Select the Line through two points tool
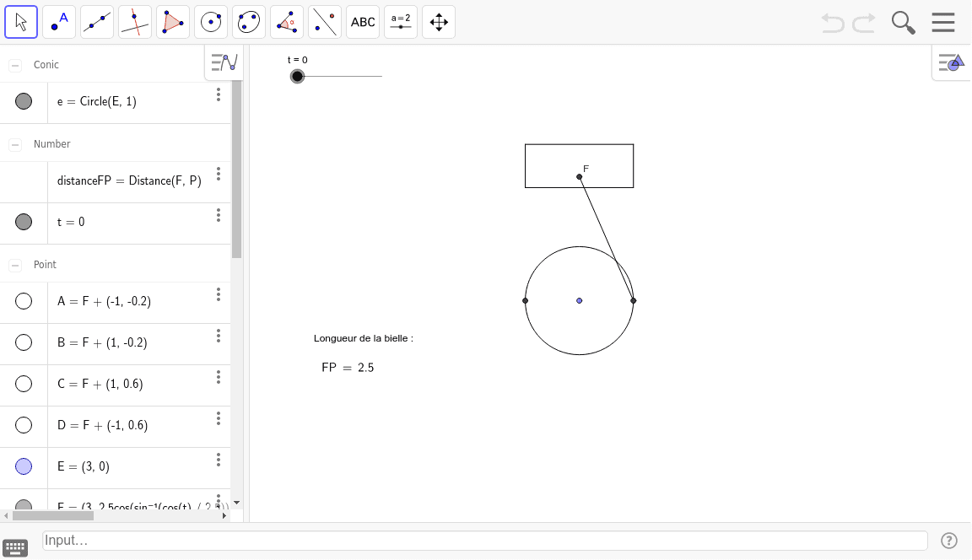This screenshot has width=972, height=560. [97, 22]
